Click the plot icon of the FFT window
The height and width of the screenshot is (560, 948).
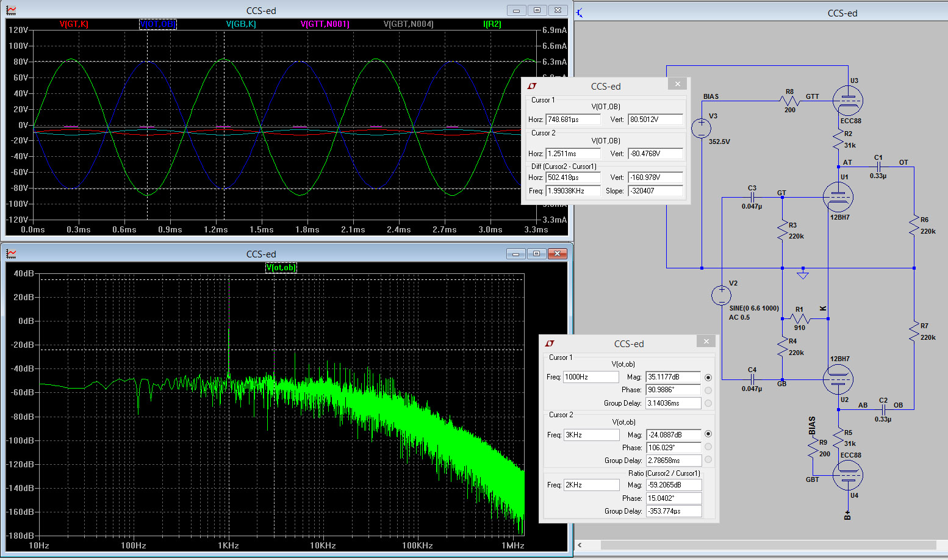pos(11,254)
